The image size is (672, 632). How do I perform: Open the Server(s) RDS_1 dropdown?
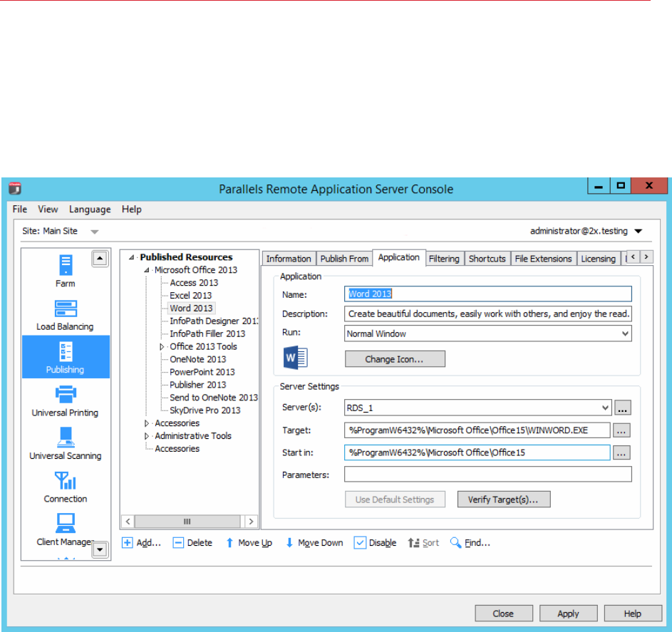(x=605, y=408)
